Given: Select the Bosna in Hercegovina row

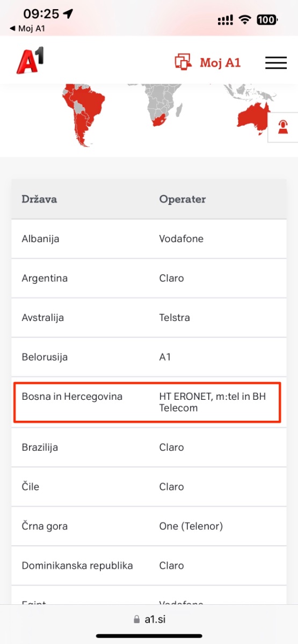Looking at the screenshot, I should (x=149, y=402).
